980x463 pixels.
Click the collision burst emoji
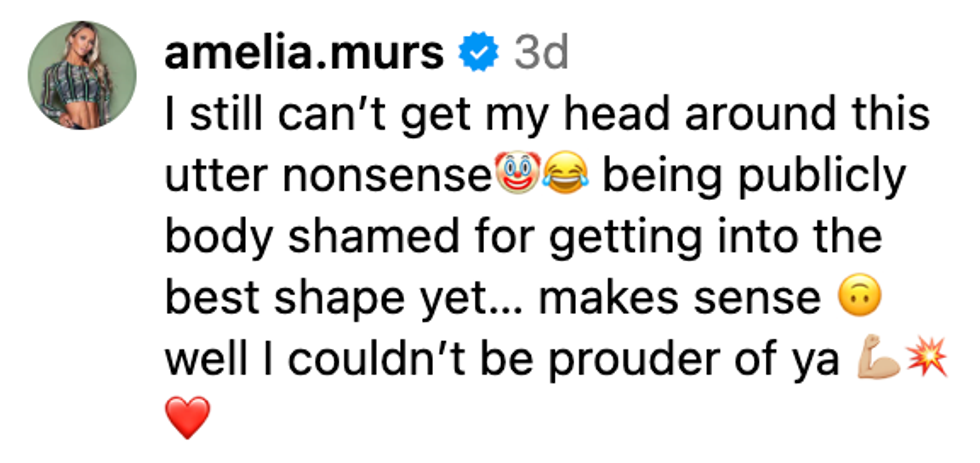(925, 359)
